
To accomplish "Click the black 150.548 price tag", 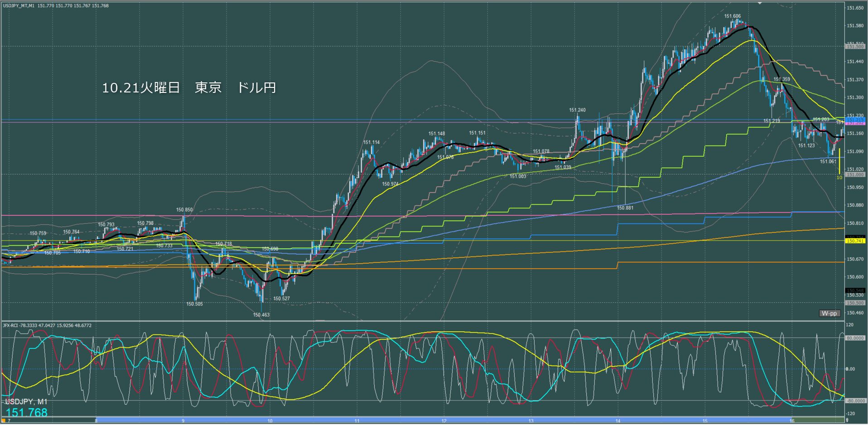I will pos(855,290).
